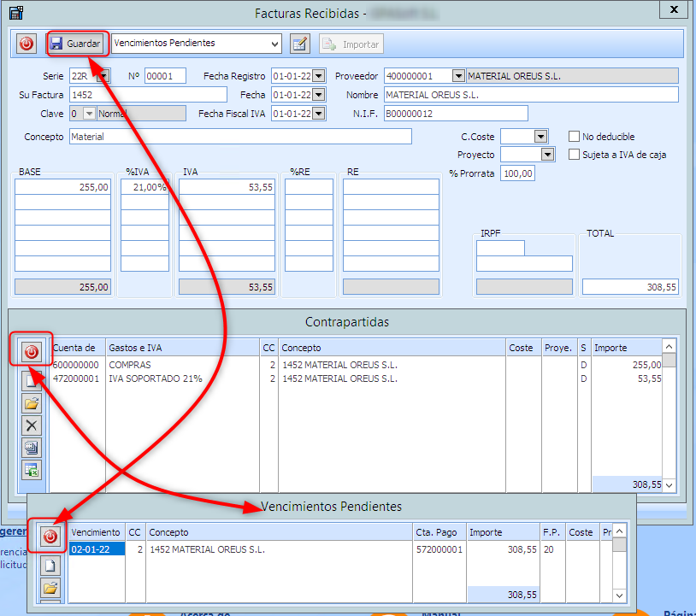This screenshot has width=696, height=616.
Task: Toggle Sujeta a IVA de caja checkbox
Action: (575, 155)
